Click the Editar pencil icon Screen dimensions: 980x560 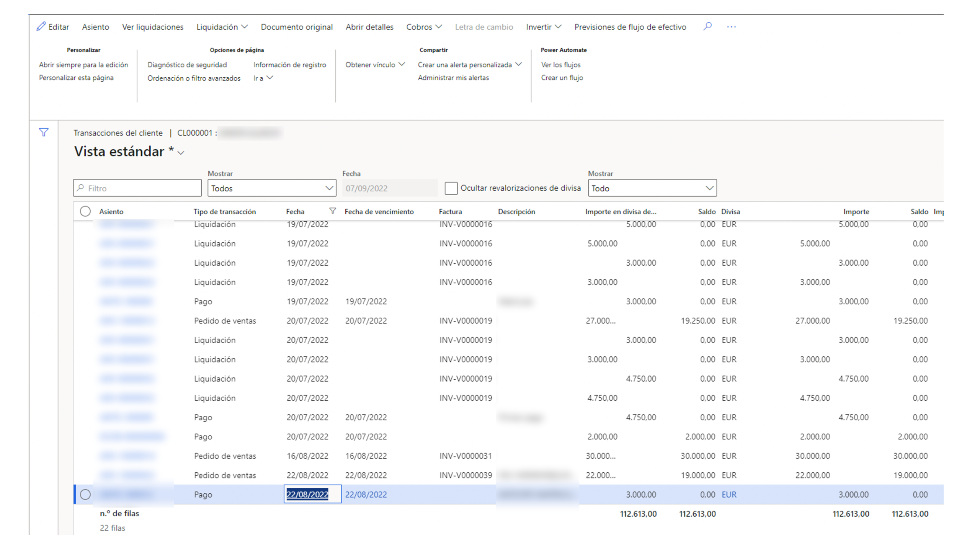[x=41, y=26]
